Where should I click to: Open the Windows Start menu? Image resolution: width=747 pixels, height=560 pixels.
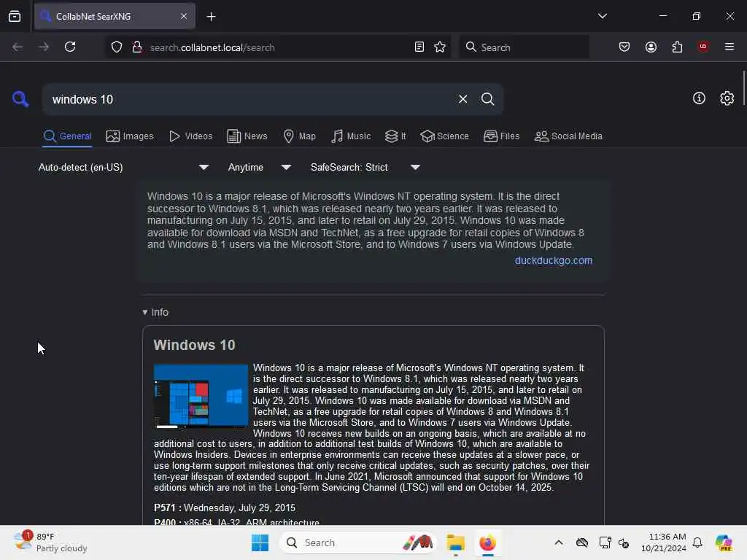[x=260, y=542]
